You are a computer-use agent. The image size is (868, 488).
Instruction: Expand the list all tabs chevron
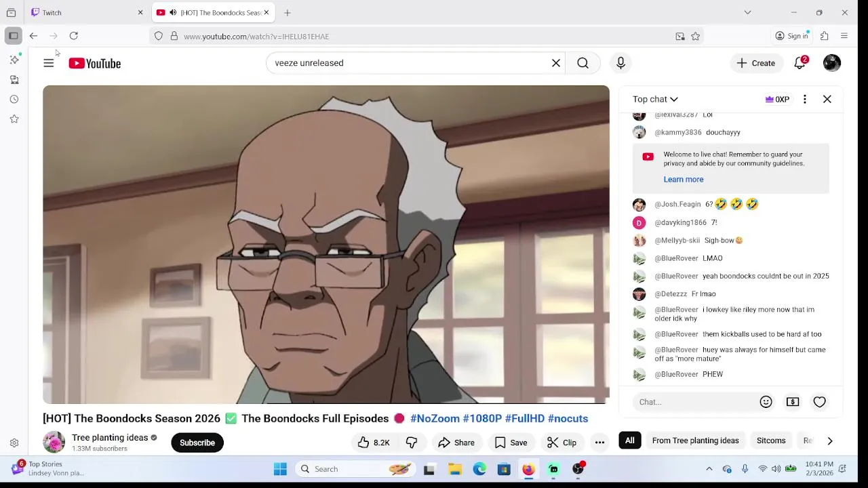pyautogui.click(x=747, y=12)
